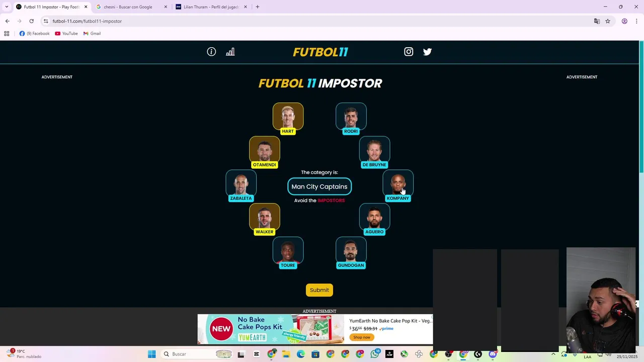Open Futbol11 Instagram page

pyautogui.click(x=409, y=52)
